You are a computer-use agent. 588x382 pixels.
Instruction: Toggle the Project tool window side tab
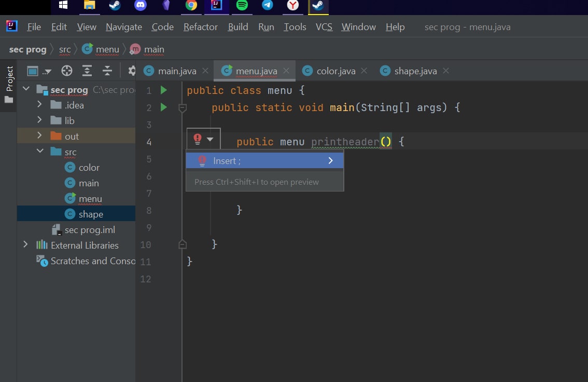pyautogui.click(x=9, y=85)
